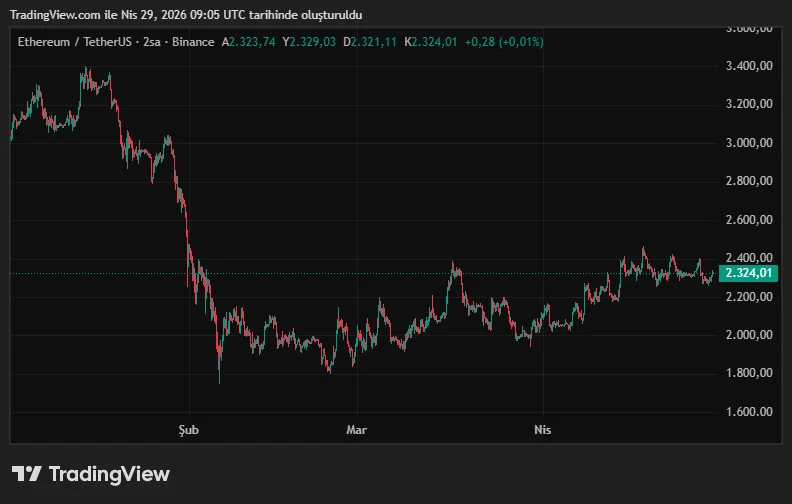Click the low value D2.321,11

click(x=371, y=42)
